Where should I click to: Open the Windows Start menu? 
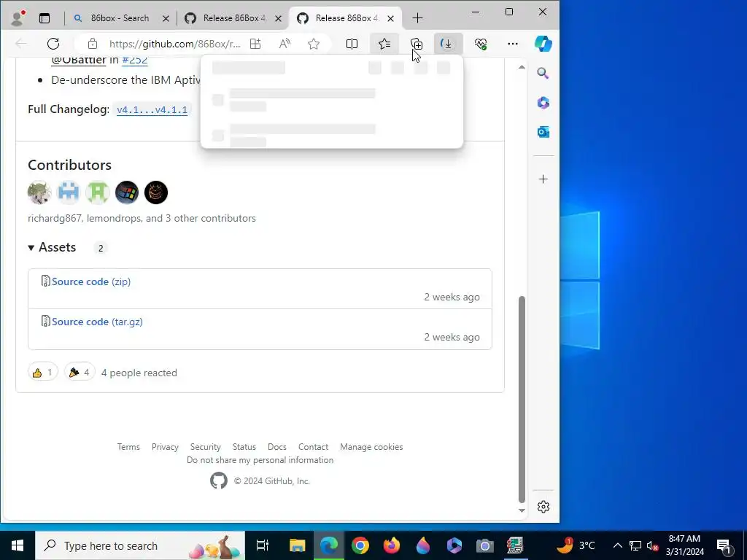click(18, 545)
